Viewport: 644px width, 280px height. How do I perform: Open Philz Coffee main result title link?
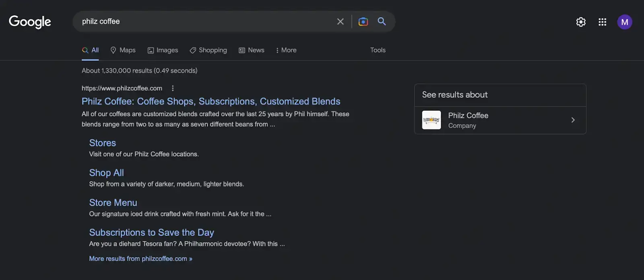tap(211, 101)
